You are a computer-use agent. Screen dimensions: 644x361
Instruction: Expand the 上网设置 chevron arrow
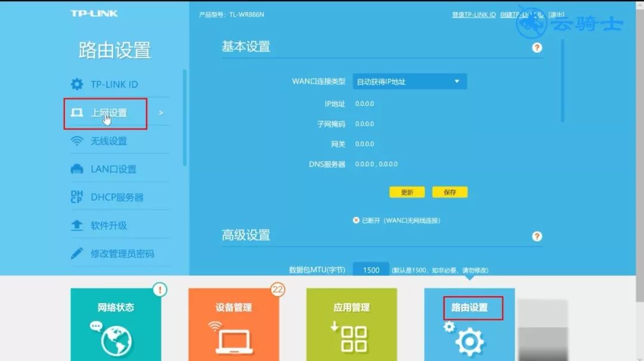tap(161, 113)
